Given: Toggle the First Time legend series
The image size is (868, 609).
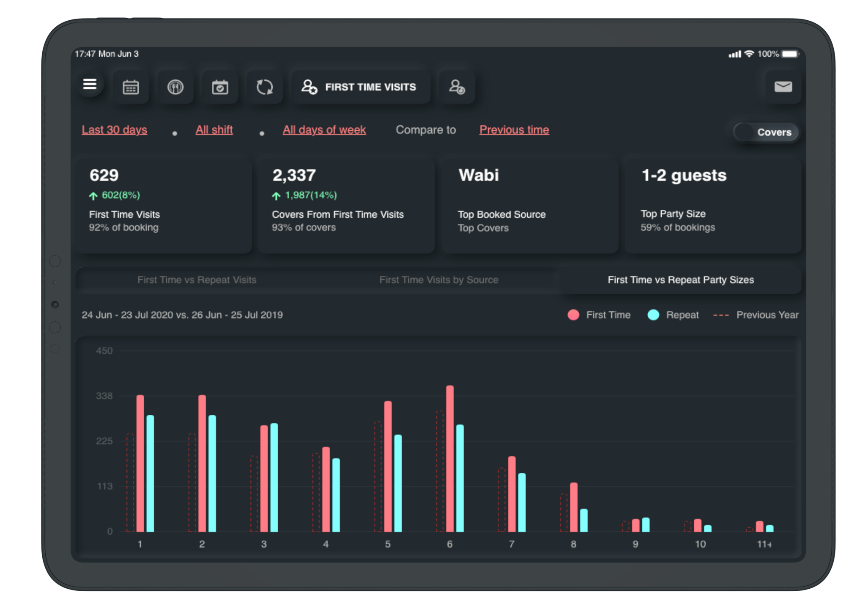Looking at the screenshot, I should (599, 315).
